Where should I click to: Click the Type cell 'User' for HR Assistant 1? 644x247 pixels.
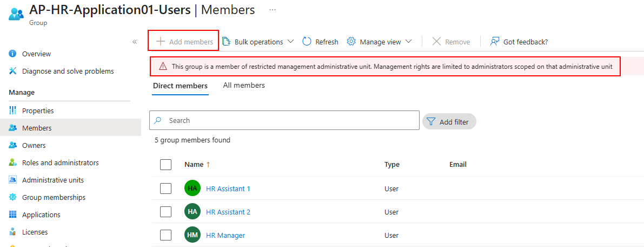391,188
